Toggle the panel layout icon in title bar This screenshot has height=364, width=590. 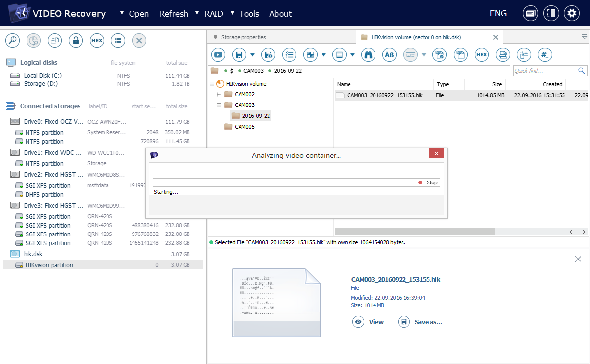pyautogui.click(x=551, y=14)
